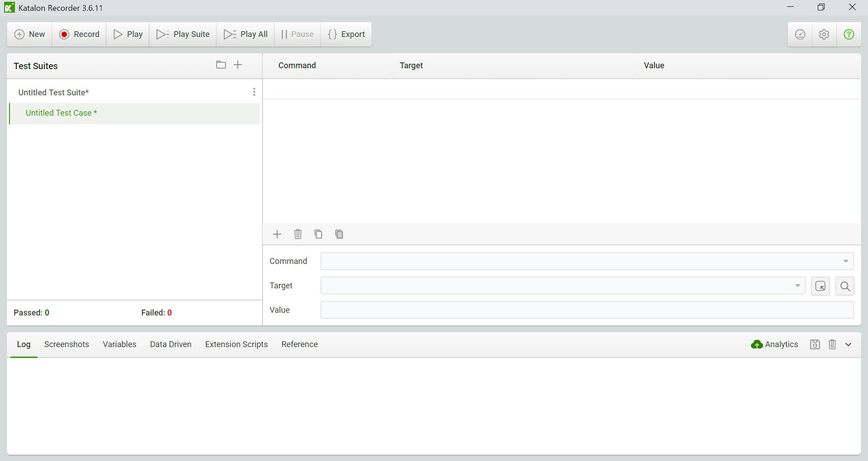868x461 pixels.
Task: Collapse the log panel with the chevron
Action: pos(849,344)
